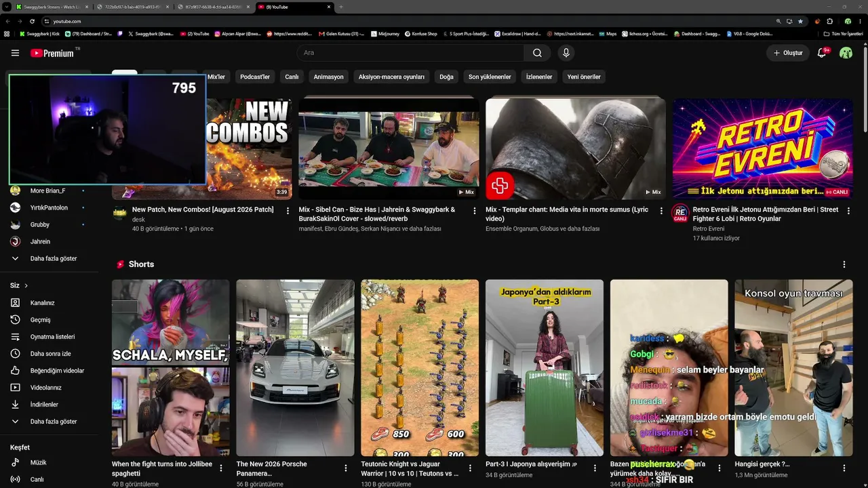Select the Mix'ler filter chip
The width and height of the screenshot is (868, 488).
(216, 77)
